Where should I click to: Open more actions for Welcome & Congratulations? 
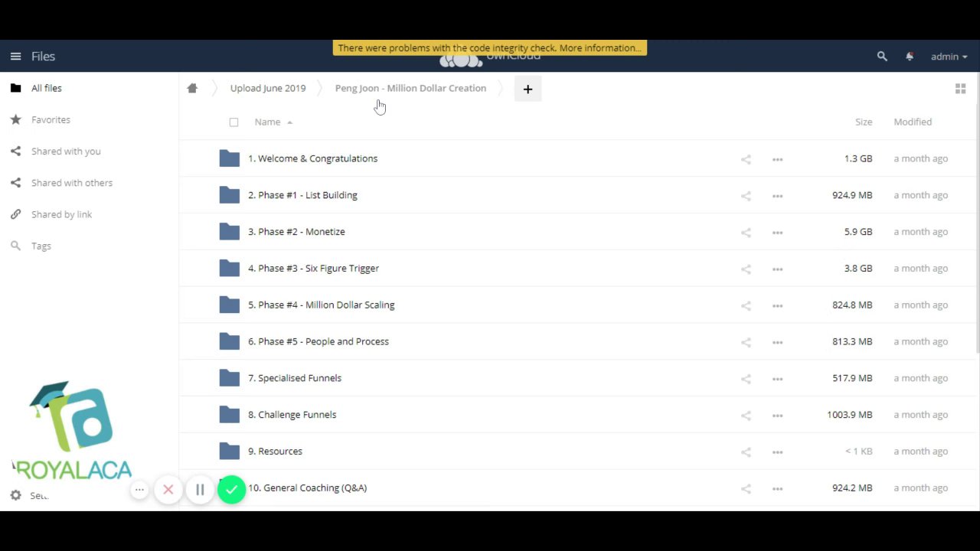[777, 159]
